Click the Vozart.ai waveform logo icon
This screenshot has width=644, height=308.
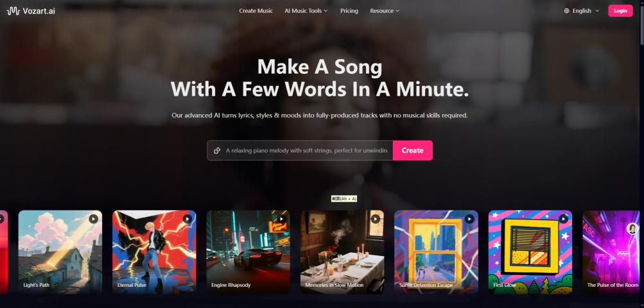click(x=13, y=11)
